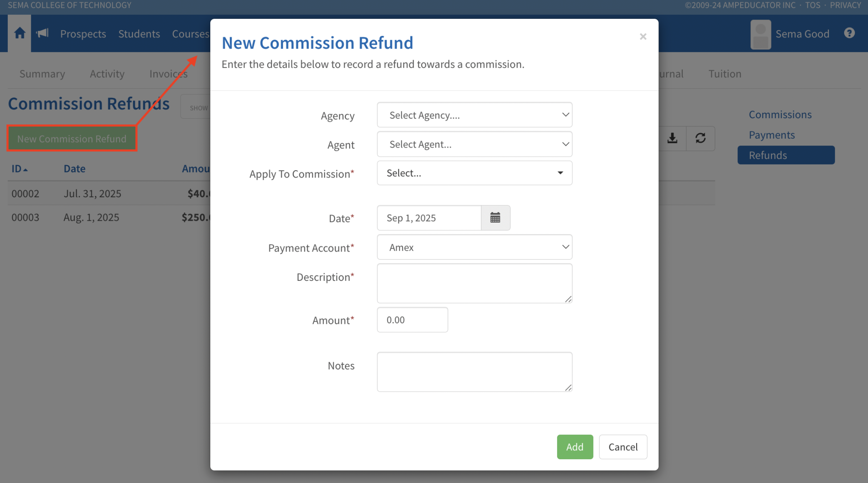
Task: Close the New Commission Refund dialog
Action: tap(643, 37)
